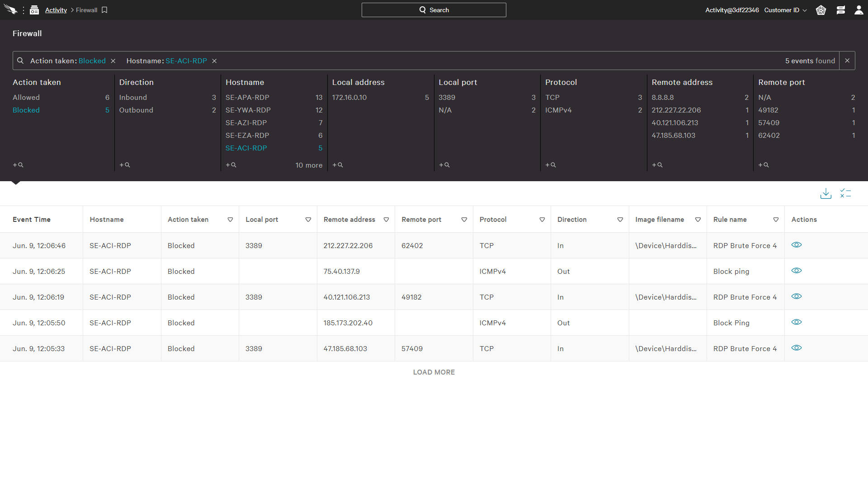Search more Local port values
The width and height of the screenshot is (868, 488).
[444, 165]
